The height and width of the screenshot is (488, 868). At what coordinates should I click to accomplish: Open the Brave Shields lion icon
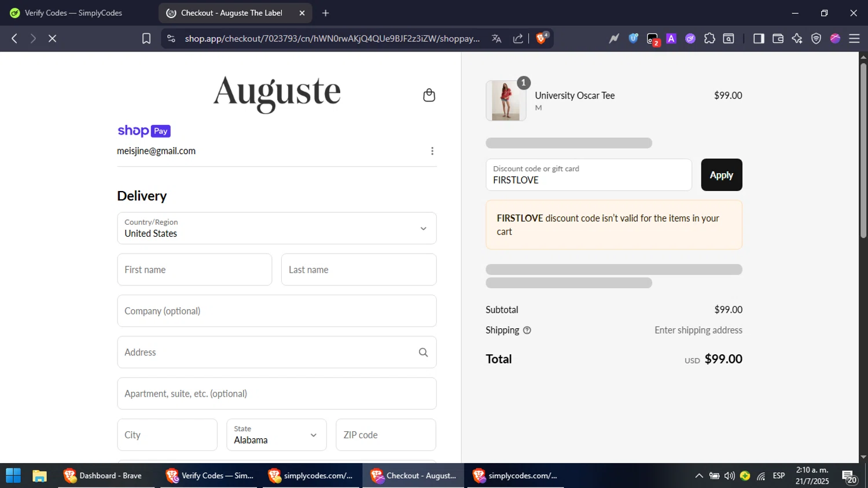pyautogui.click(x=542, y=38)
